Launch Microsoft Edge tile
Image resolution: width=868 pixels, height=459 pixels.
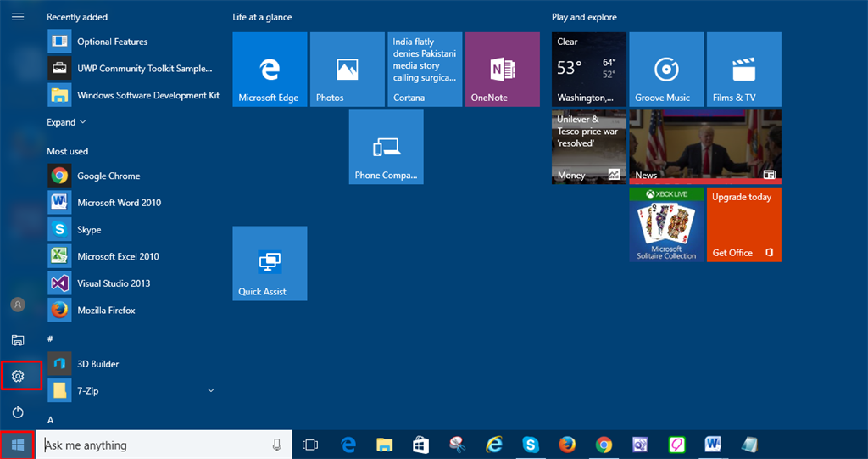click(x=270, y=70)
